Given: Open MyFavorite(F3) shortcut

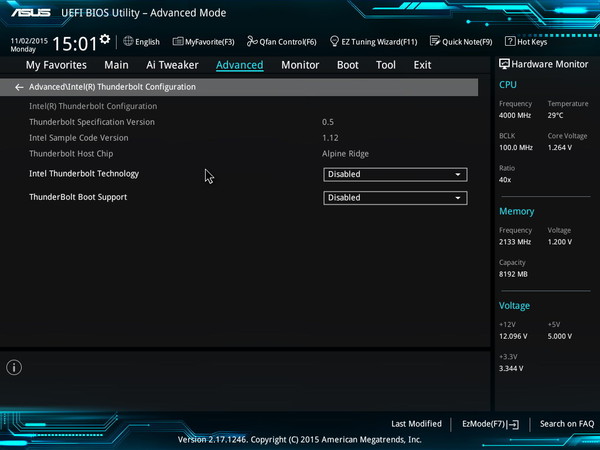Looking at the screenshot, I should point(203,42).
